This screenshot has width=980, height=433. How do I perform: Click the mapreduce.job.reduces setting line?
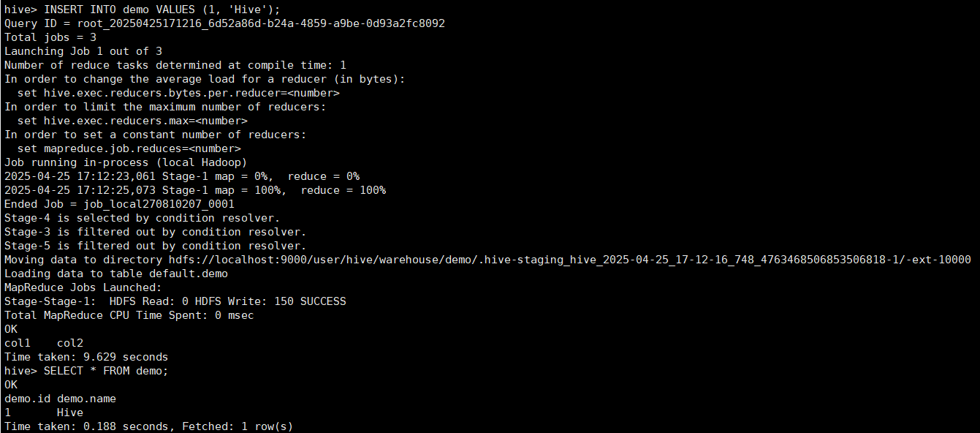coord(129,148)
